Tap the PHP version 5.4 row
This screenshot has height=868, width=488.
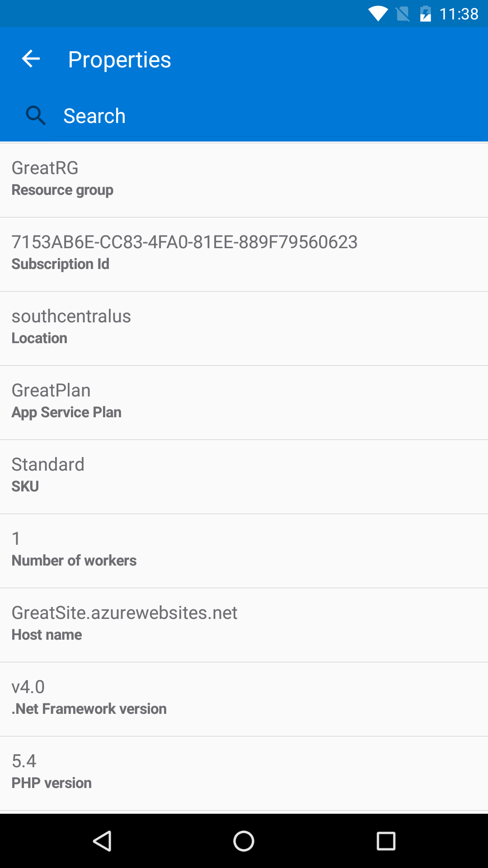point(244,773)
